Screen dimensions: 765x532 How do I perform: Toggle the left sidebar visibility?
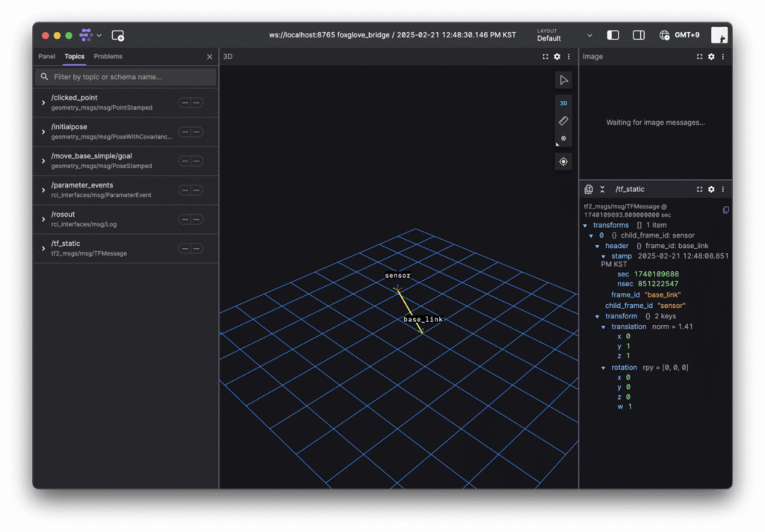click(x=613, y=35)
